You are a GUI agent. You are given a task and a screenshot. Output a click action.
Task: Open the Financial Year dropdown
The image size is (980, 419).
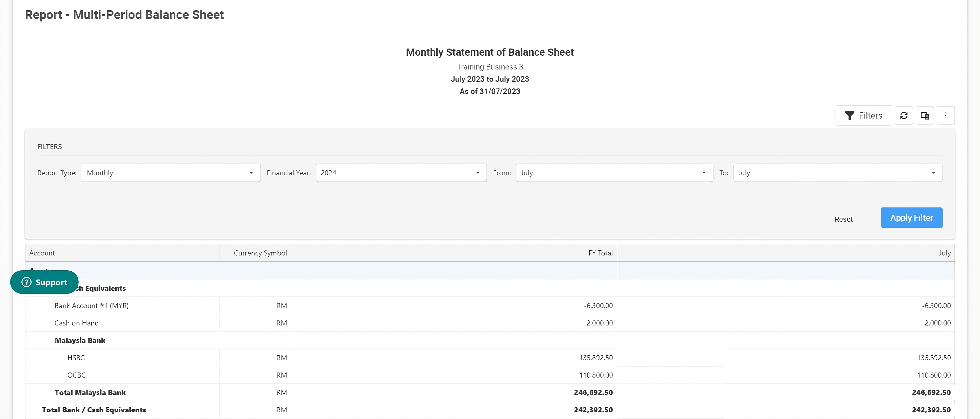[401, 173]
